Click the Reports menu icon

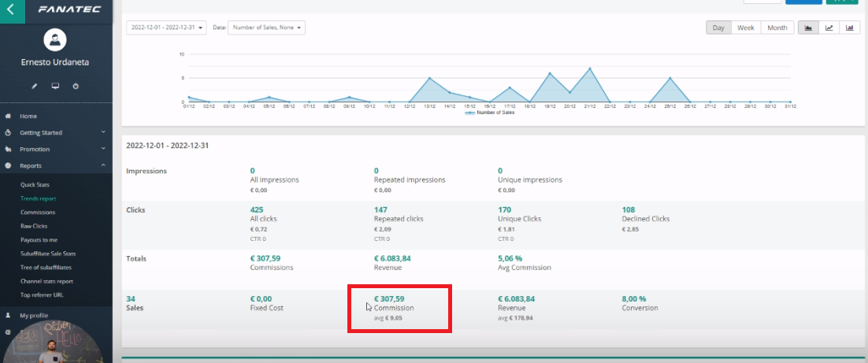point(9,165)
